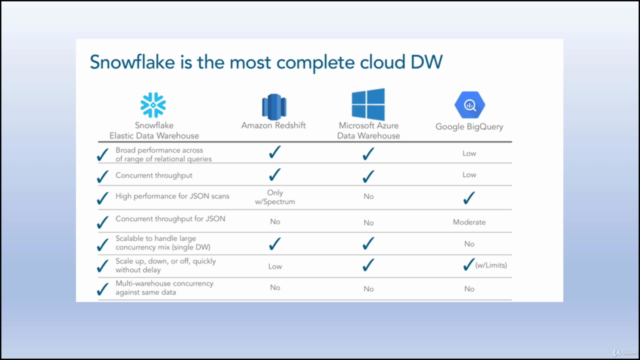Click Snowflake checkmark beside Broad performance row
Image resolution: width=640 pixels, height=360 pixels.
tap(103, 155)
